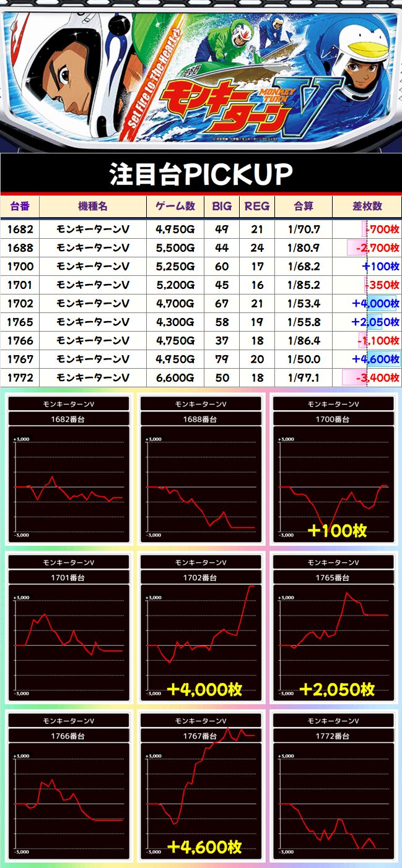The height and width of the screenshot is (868, 402).
Task: Open the 1701番台 slump graph
Action: click(68, 643)
